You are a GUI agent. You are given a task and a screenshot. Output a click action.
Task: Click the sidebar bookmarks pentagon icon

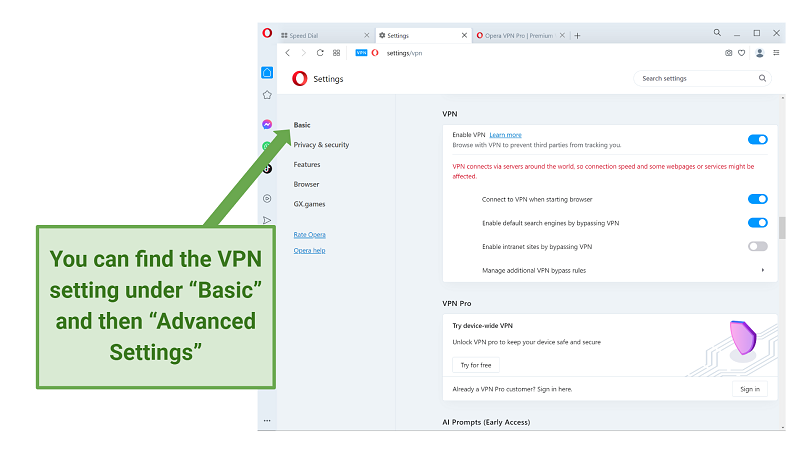pos(267,95)
